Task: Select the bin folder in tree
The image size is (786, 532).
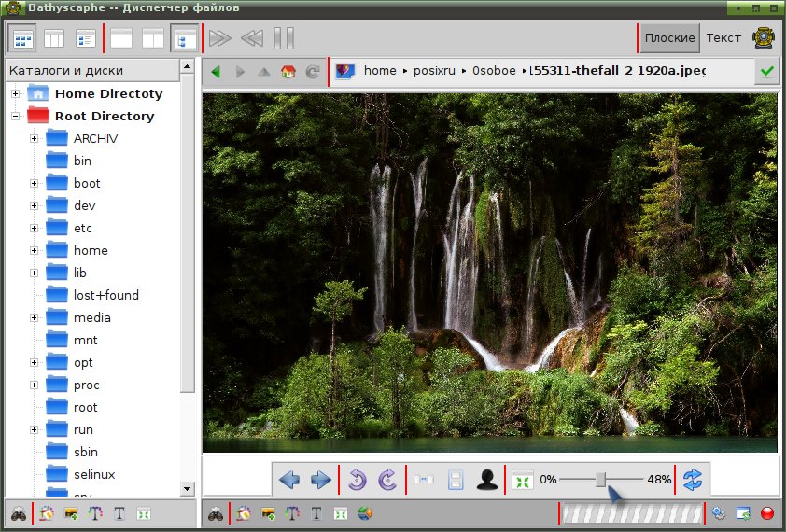Action: pyautogui.click(x=69, y=161)
